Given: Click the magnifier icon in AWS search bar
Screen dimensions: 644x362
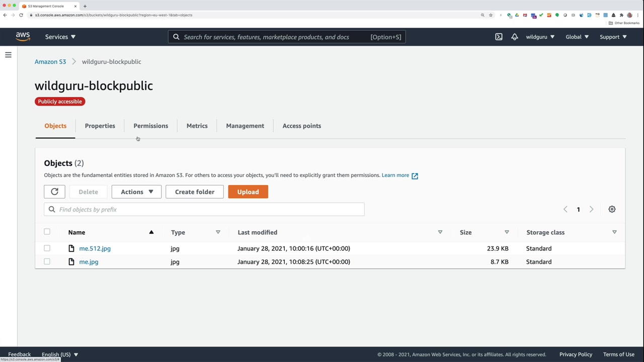Looking at the screenshot, I should [x=176, y=37].
